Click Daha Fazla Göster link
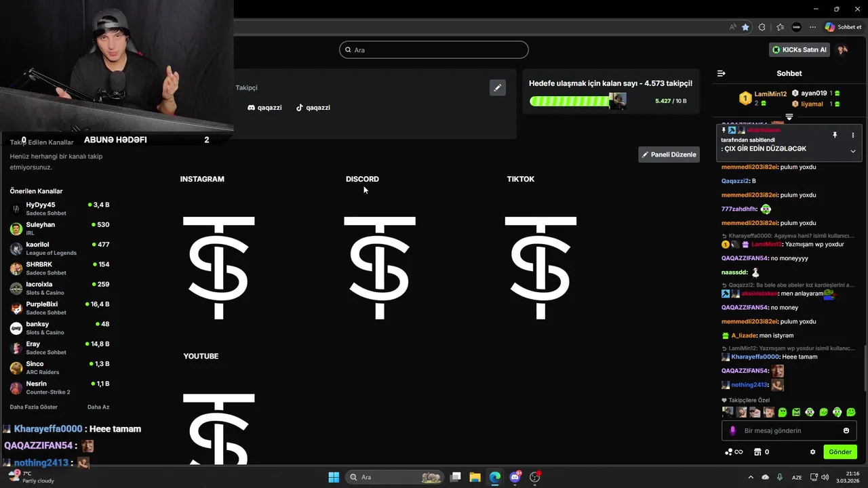Viewport: 868px width, 488px height. pos(33,407)
